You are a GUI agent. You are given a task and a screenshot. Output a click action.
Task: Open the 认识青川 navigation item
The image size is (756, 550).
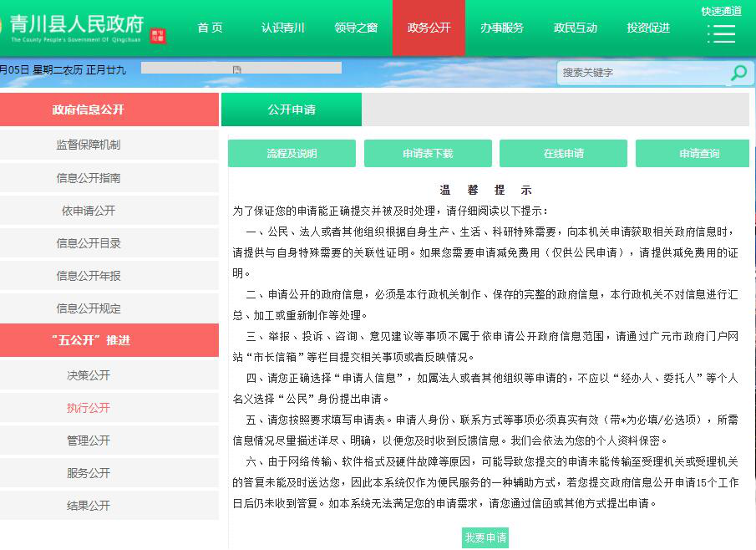282,28
